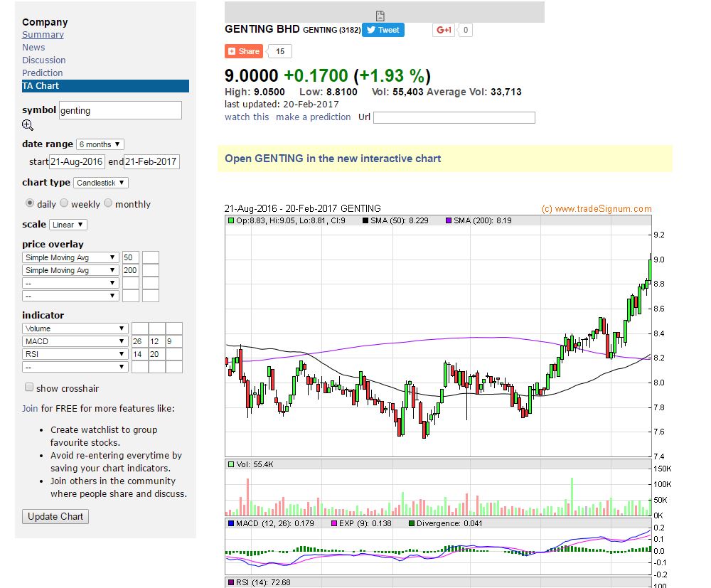This screenshot has height=588, width=711.
Task: Click the www.tradeSignum.com link on chart
Action: [x=603, y=208]
